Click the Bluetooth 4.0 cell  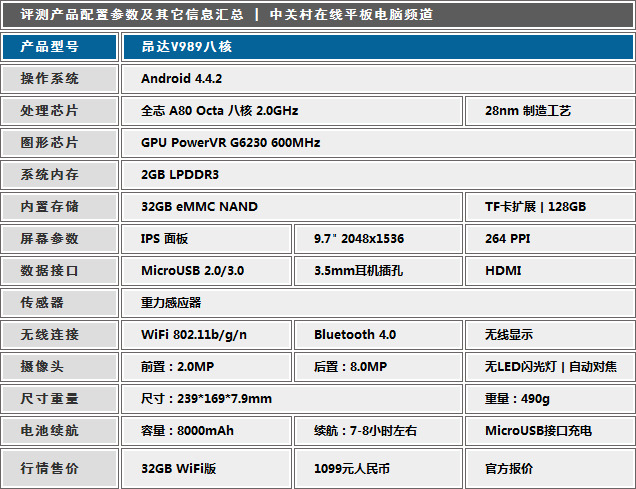coord(378,335)
